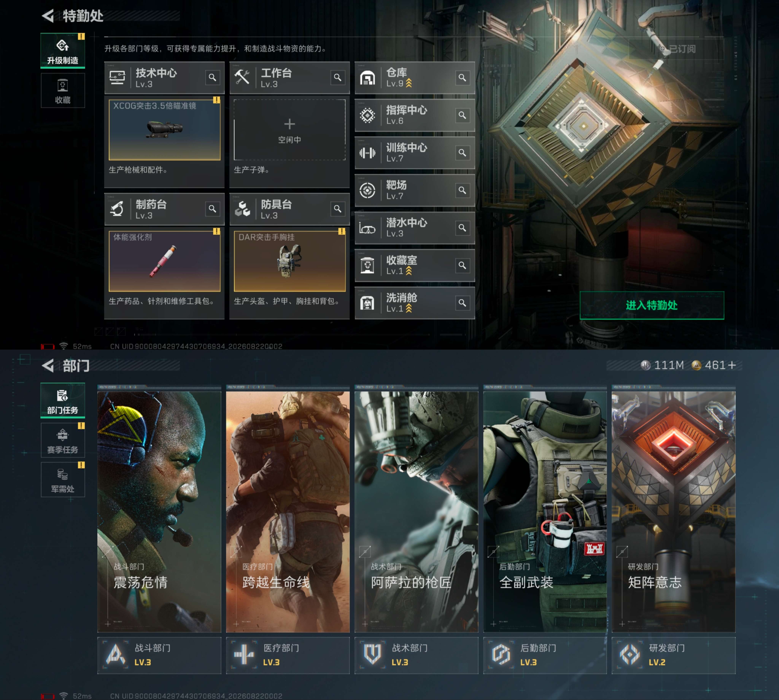Switch to the 军需处 tab
Viewport: 779px width, 700px height.
[x=63, y=479]
